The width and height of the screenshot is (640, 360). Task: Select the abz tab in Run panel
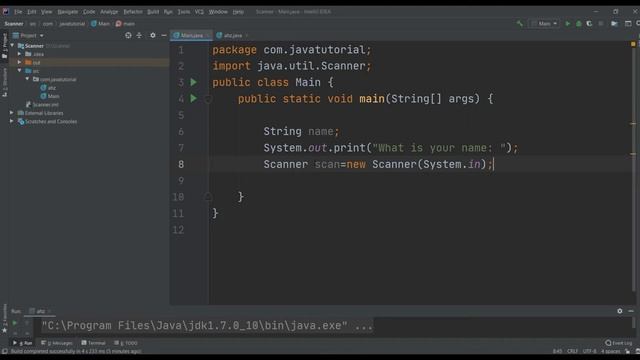pos(40,311)
